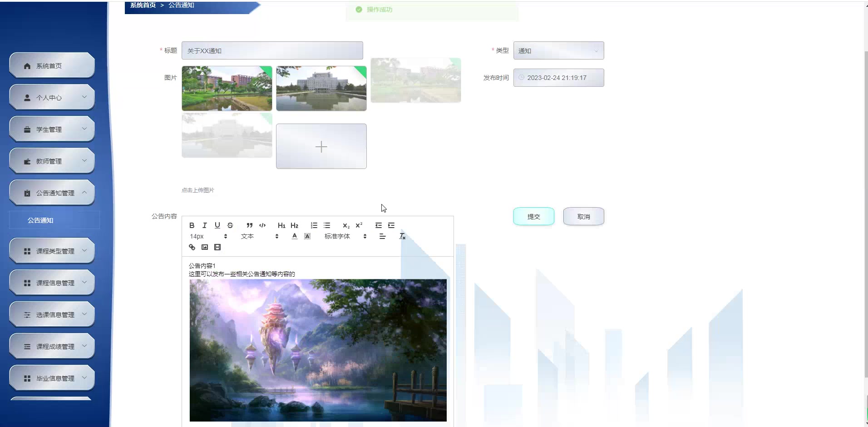The height and width of the screenshot is (427, 868).
Task: Apply Heading 2 style (H2)
Action: (294, 225)
